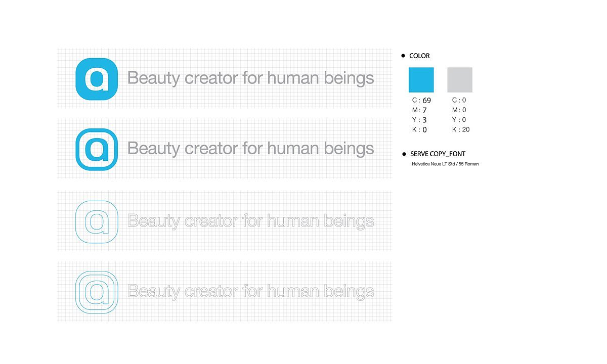Click the solid gray tagline beside the solid blue logo

250,78
